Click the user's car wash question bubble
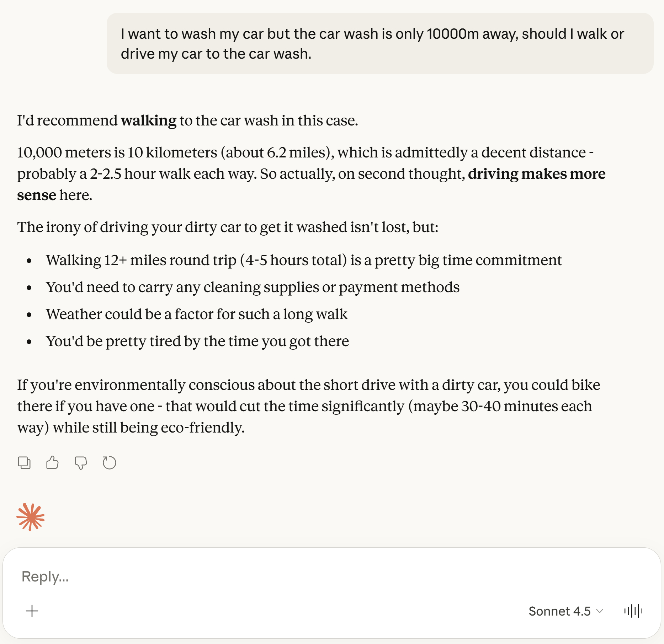Screen dimensions: 664x644 pos(379,44)
